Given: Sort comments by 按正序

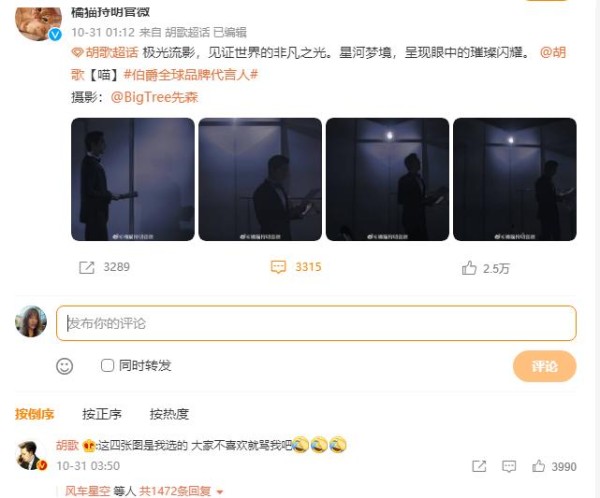Looking at the screenshot, I should coord(102,414).
